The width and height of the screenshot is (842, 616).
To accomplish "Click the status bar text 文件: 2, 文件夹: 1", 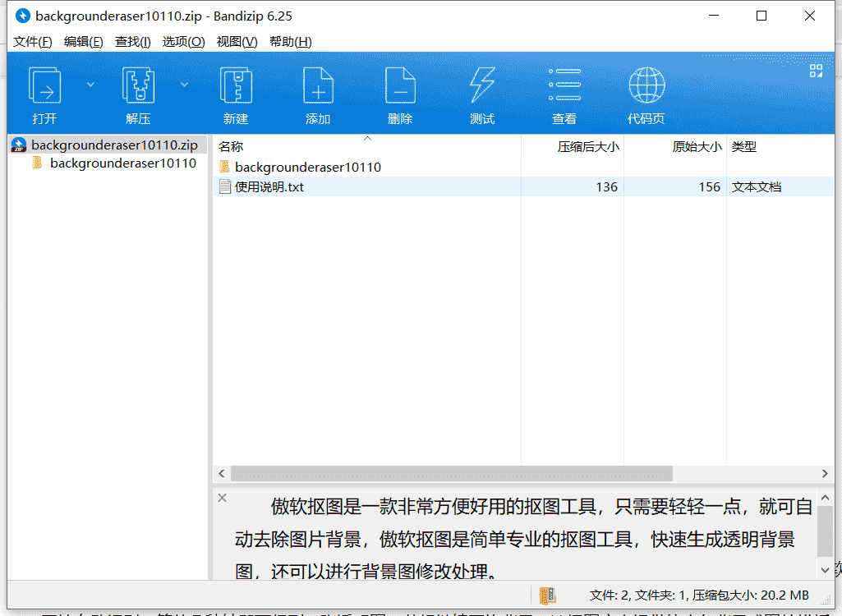I will 637,595.
